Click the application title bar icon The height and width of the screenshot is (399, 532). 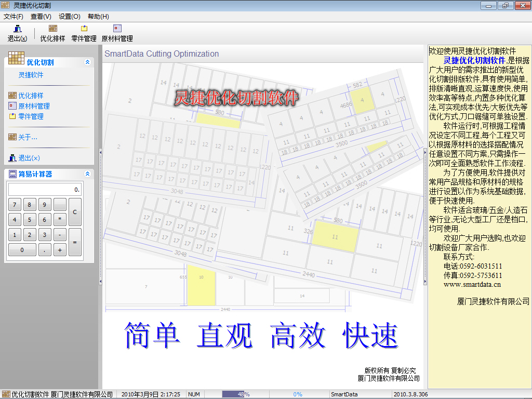pyautogui.click(x=5, y=5)
